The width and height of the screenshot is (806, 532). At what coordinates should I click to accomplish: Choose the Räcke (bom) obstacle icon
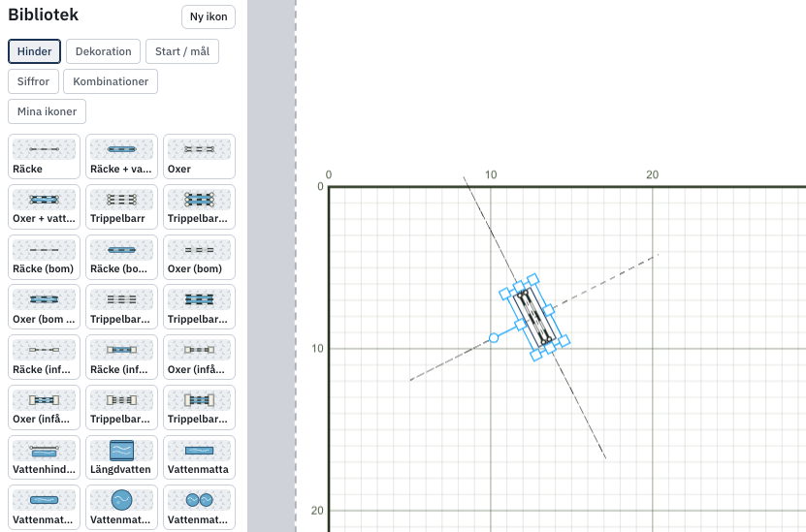coord(45,257)
